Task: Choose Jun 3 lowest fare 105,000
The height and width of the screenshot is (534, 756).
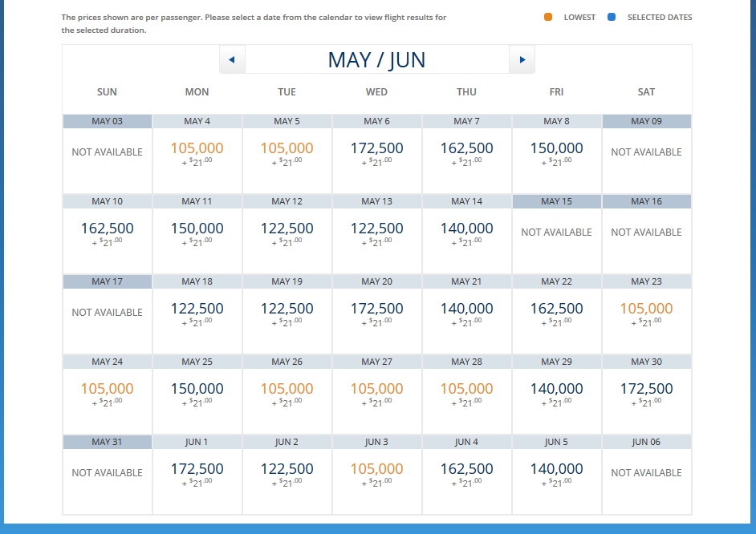Action: click(376, 474)
